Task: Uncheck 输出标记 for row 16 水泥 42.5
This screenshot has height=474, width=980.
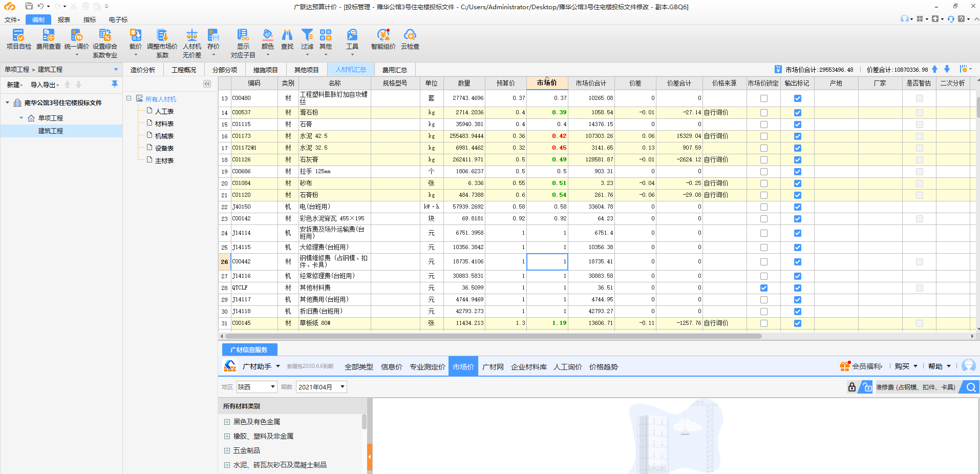Action: pyautogui.click(x=797, y=136)
